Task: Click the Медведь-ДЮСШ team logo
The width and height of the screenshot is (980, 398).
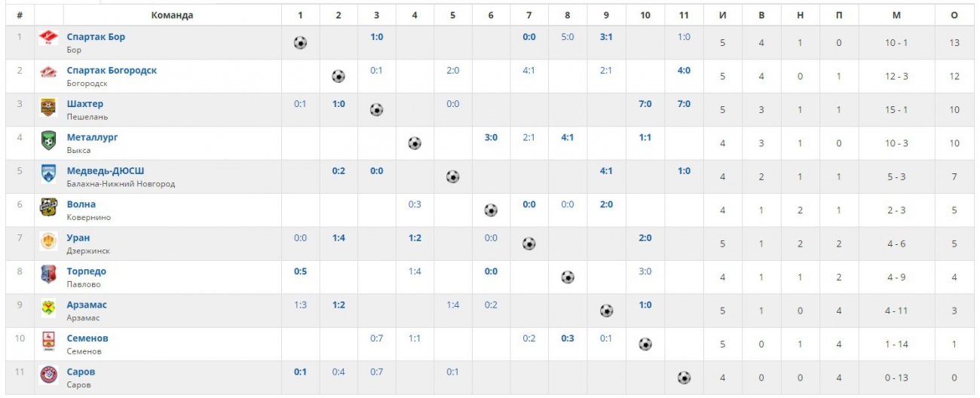Action: coord(48,174)
